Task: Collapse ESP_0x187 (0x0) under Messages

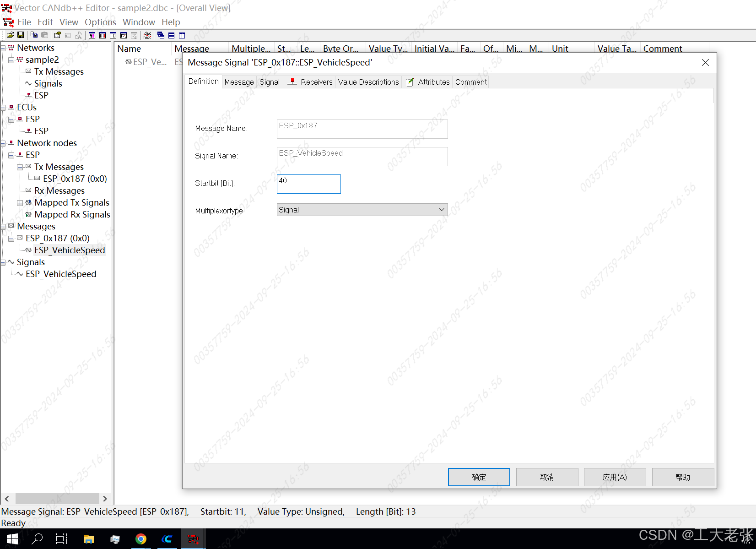Action: (11, 238)
